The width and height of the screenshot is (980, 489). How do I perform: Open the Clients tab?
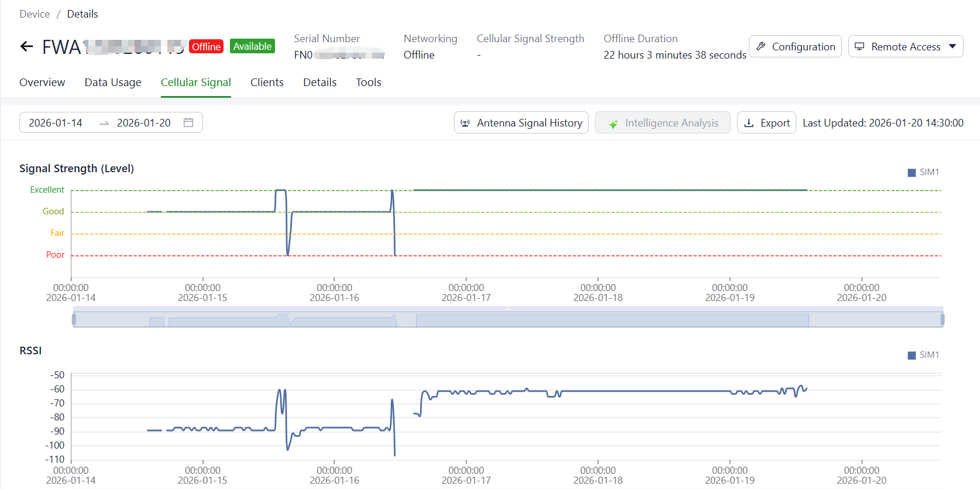tap(267, 83)
